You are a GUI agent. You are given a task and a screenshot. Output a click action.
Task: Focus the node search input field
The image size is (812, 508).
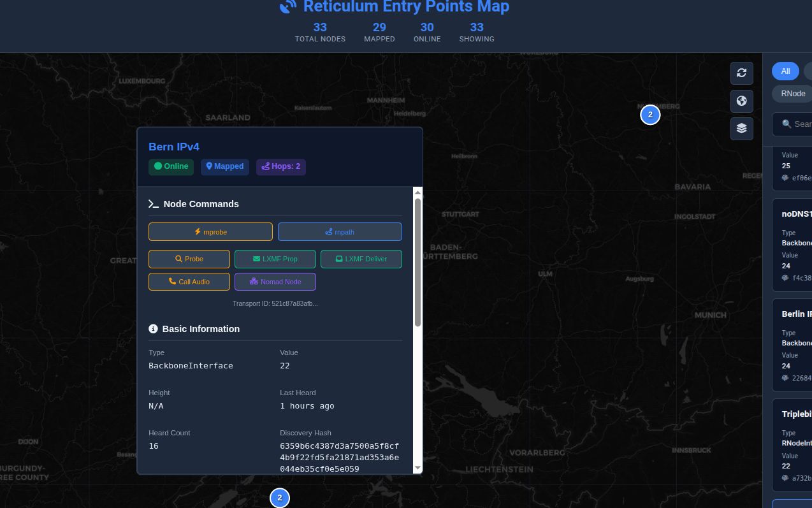point(792,124)
